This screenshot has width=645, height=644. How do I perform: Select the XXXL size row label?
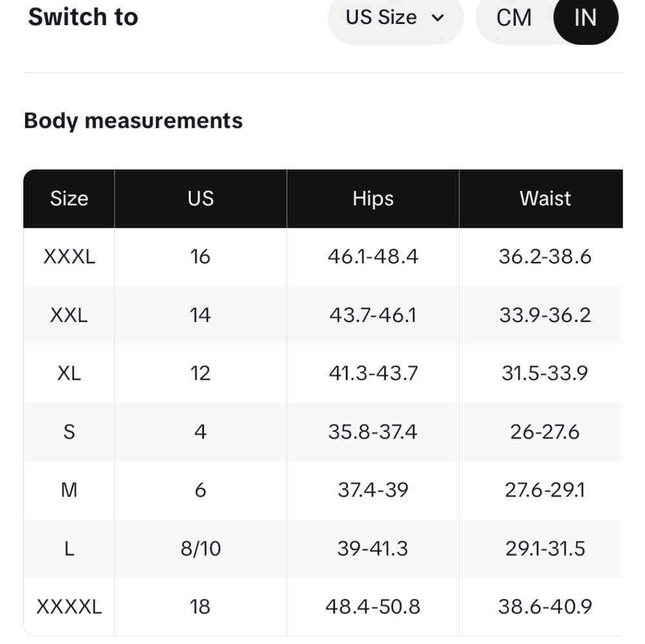(69, 257)
